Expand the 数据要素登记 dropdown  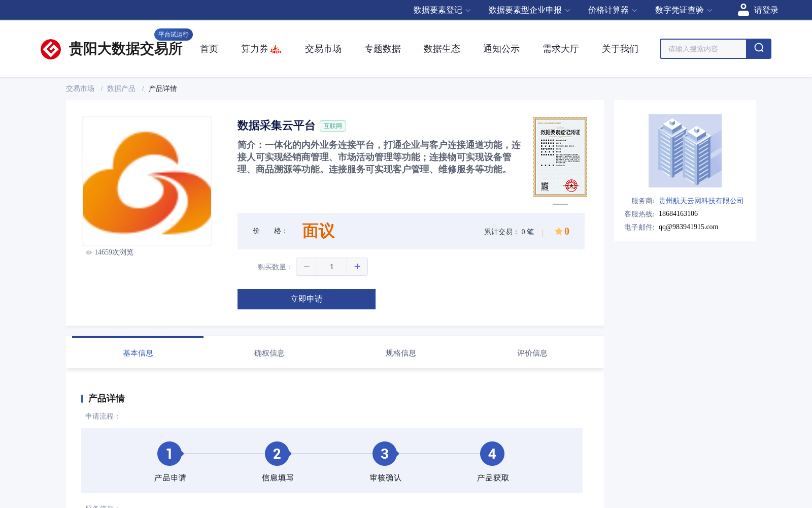(x=442, y=10)
